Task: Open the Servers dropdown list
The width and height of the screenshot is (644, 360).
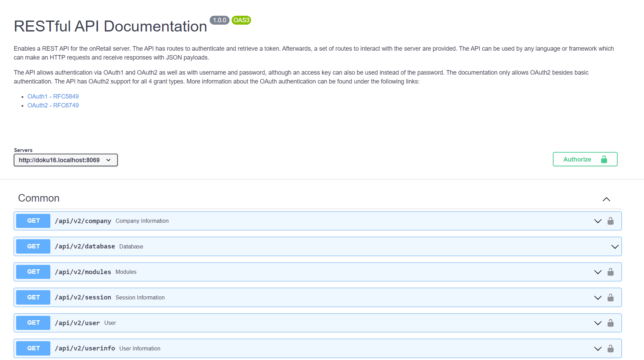Action: (65, 160)
